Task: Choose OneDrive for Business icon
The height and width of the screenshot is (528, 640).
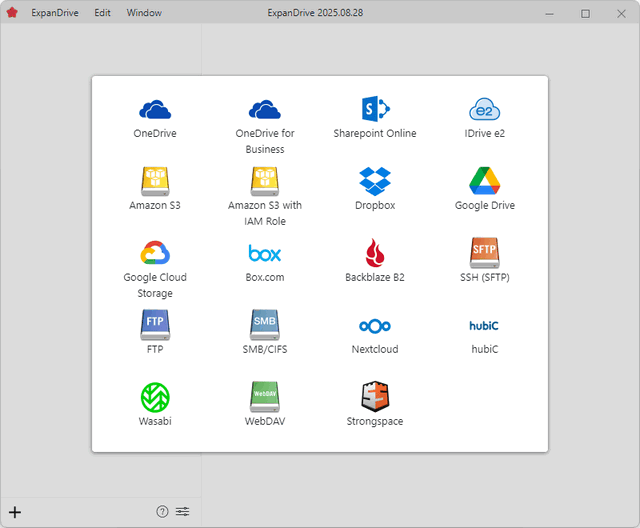Action: tap(265, 109)
